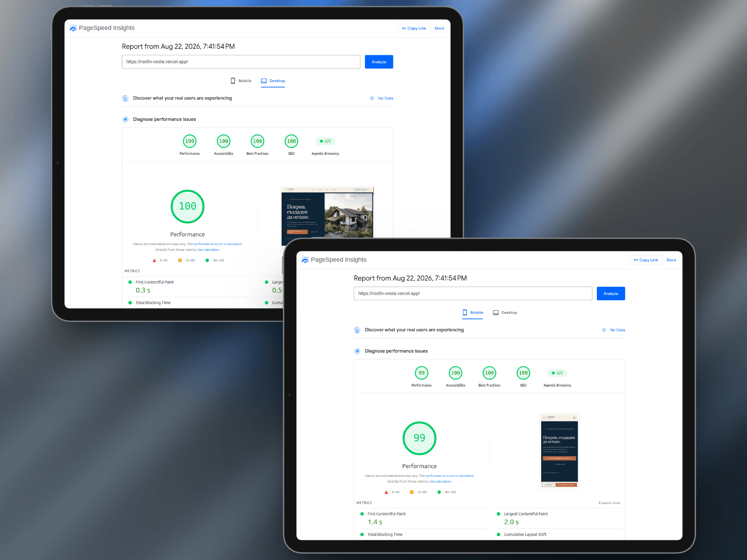The image size is (747, 560).
Task: Click the Agentic Browsing 2/2 badge, lower tablet
Action: pos(557,373)
